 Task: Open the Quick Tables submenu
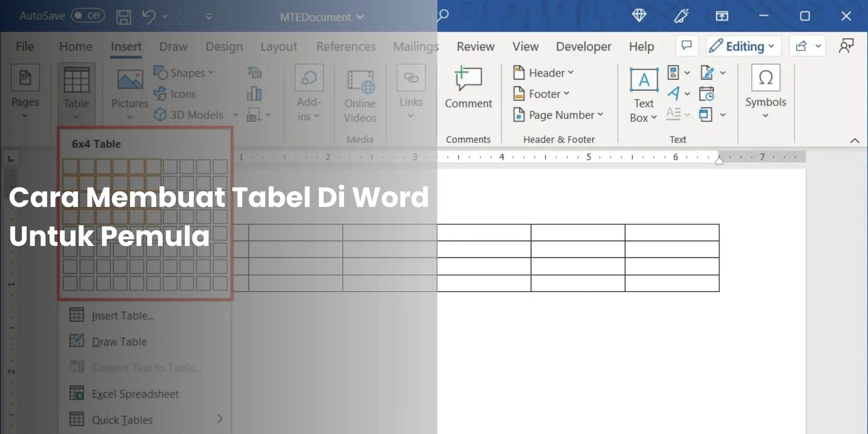pos(145,420)
